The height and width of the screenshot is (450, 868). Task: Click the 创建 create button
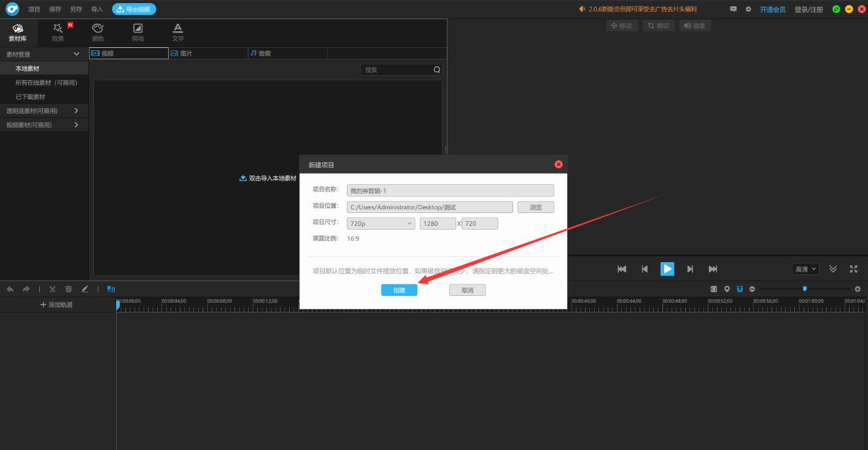coord(399,290)
